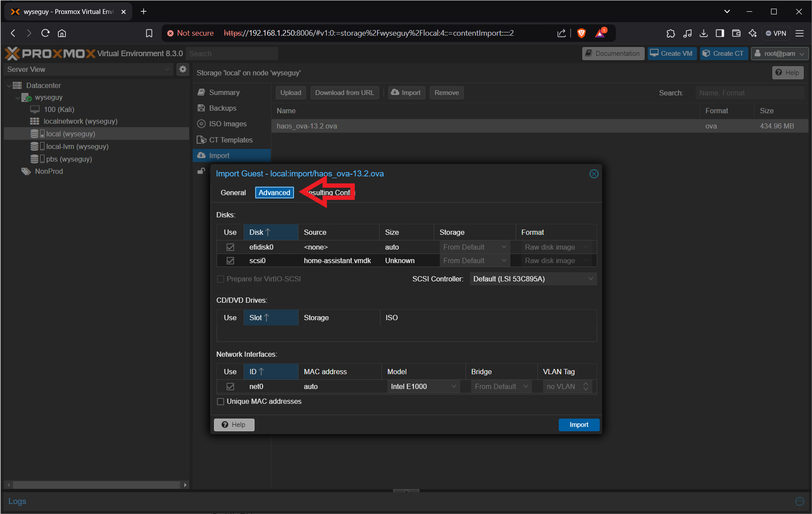Click the dialog's blue Import button
The image size is (812, 514).
[579, 425]
